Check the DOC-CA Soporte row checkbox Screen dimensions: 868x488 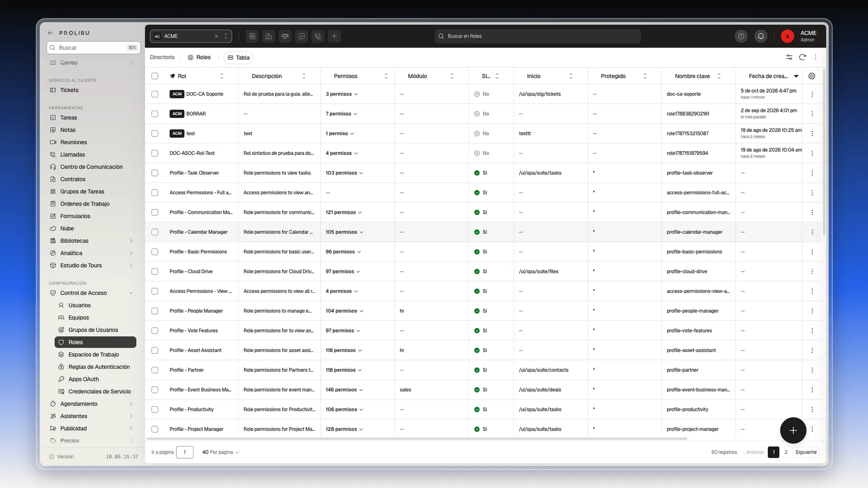click(x=155, y=94)
